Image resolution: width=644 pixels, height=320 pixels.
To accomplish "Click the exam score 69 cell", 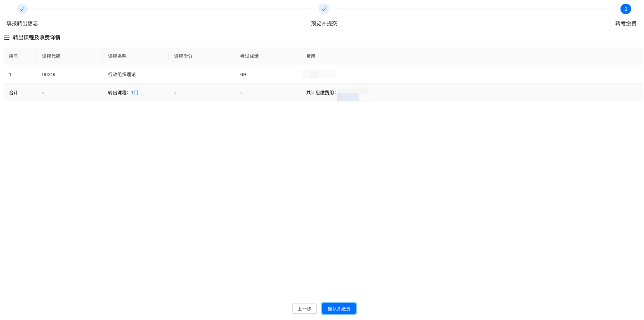I will coord(243,74).
